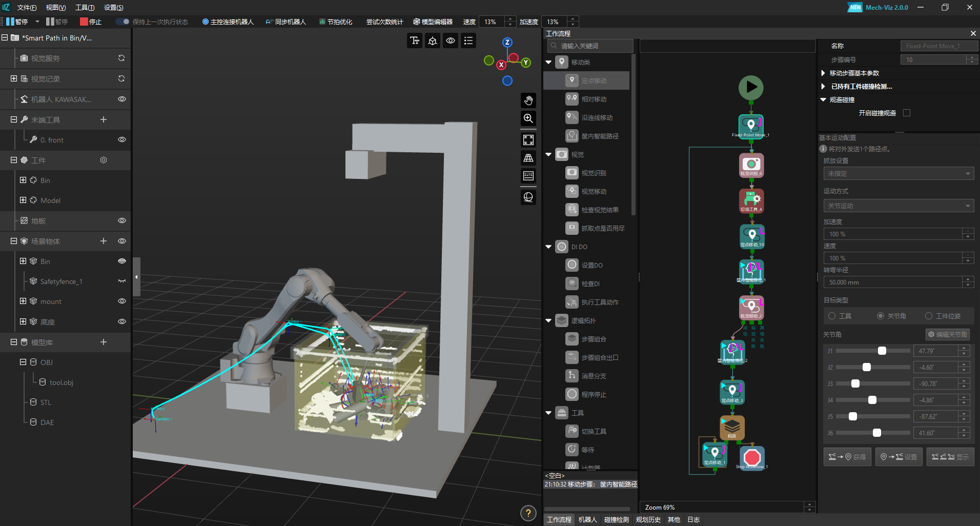Add a new end tool with plus icon
980x526 pixels.
click(104, 119)
